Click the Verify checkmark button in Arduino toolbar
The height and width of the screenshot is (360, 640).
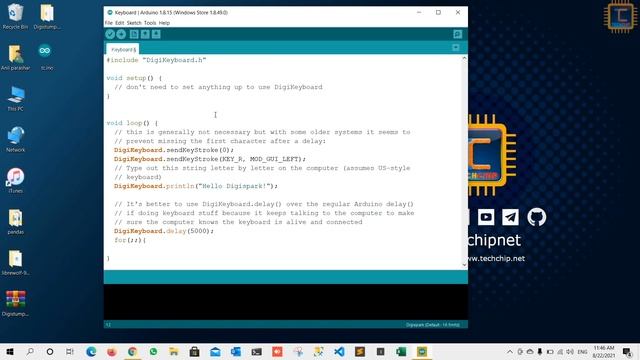(110, 34)
